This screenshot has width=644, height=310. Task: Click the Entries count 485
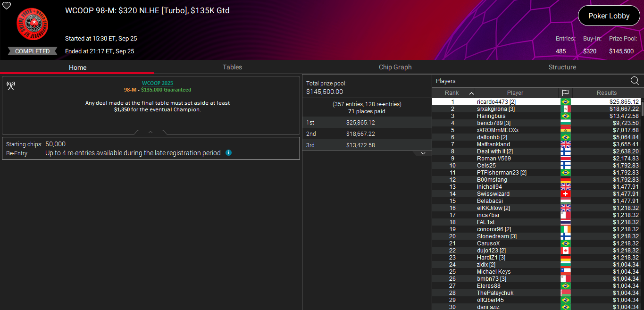click(x=561, y=51)
